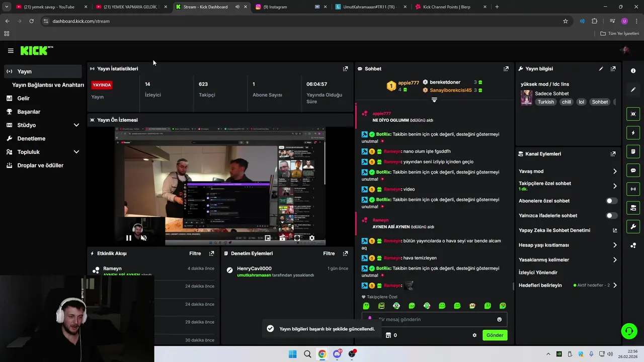This screenshot has height=362, width=644.
Task: Toggle wrench icon in right sidebar
Action: coord(633,227)
